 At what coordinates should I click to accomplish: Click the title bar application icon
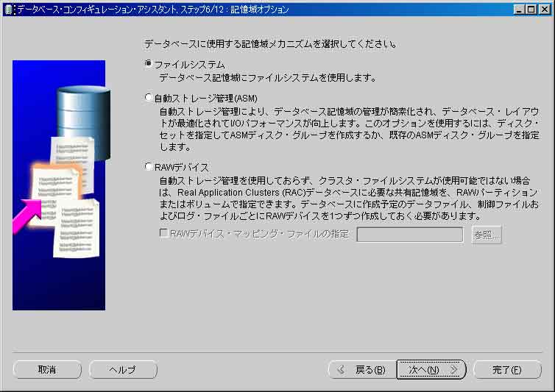[10, 10]
